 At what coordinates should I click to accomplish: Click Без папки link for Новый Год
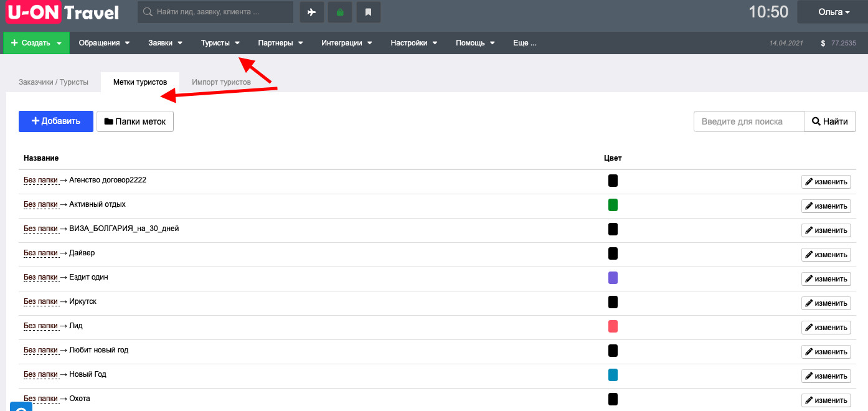pos(40,374)
